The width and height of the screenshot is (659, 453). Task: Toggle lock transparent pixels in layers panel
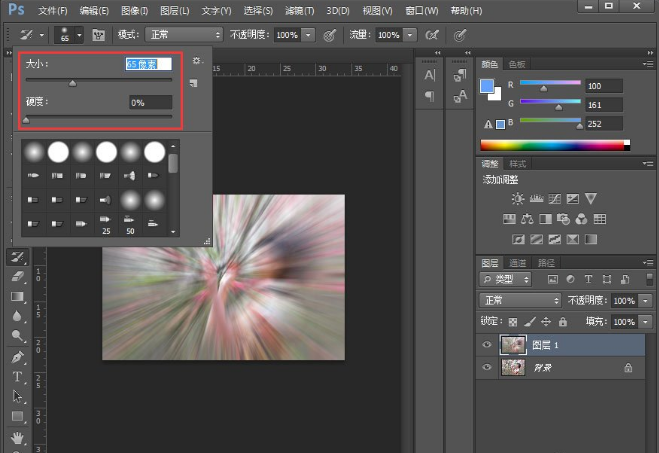pyautogui.click(x=513, y=322)
